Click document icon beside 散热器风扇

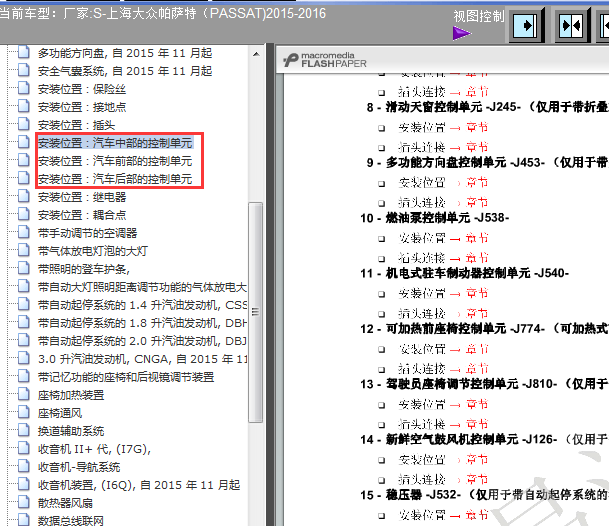[23, 503]
